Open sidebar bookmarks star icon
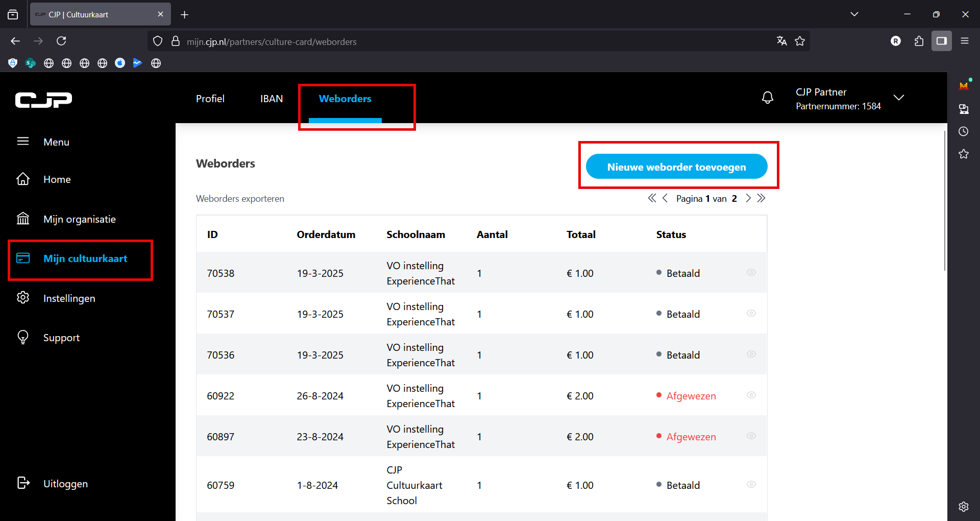Screen dimensions: 980x521 click(964, 154)
